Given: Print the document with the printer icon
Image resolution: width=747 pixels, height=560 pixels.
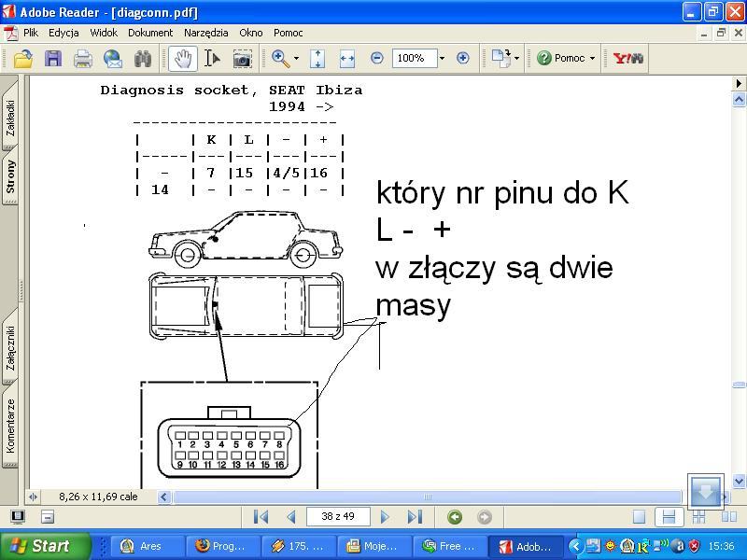Looking at the screenshot, I should [83, 59].
